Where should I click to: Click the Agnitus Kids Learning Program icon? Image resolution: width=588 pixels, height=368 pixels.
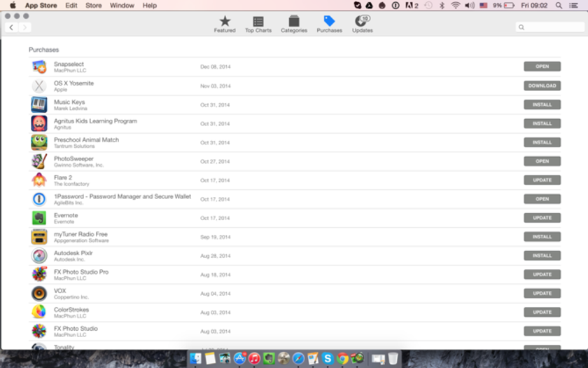tap(39, 123)
